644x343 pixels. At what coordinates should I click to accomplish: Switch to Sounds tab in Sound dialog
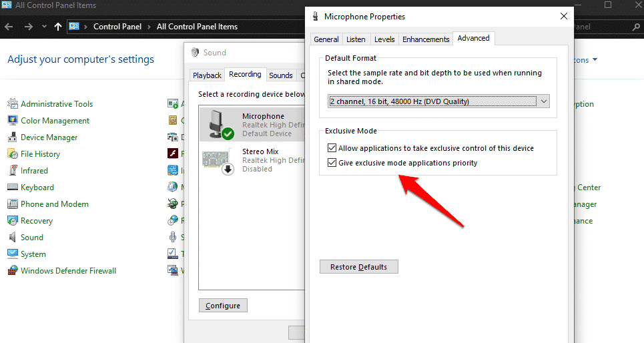pos(281,75)
